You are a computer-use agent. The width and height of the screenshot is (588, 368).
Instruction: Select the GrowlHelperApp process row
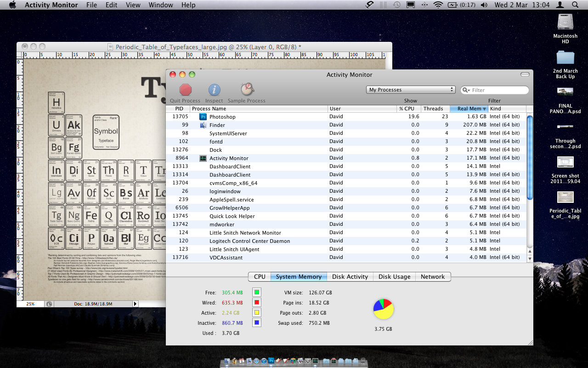click(x=346, y=208)
